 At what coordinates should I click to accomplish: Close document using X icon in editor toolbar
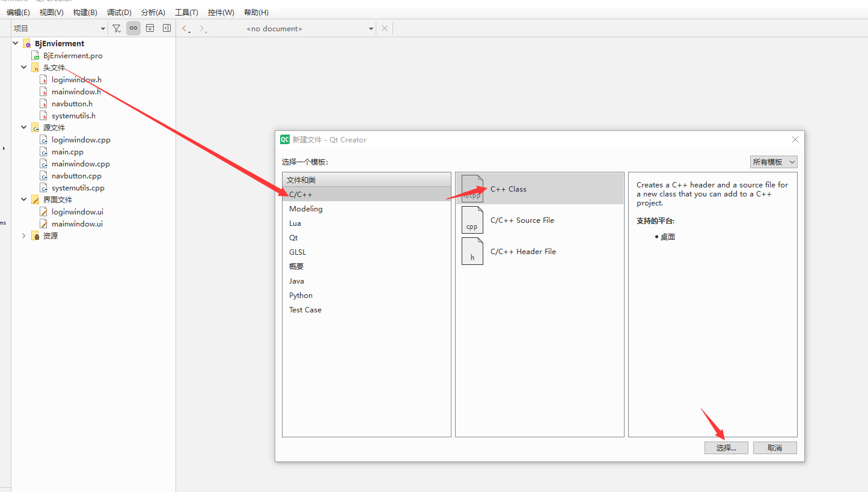coord(385,28)
